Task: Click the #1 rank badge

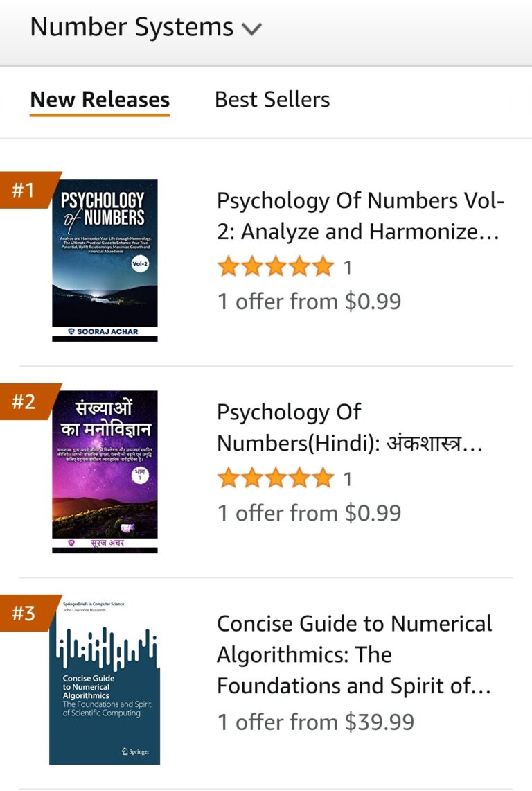Action: point(24,190)
